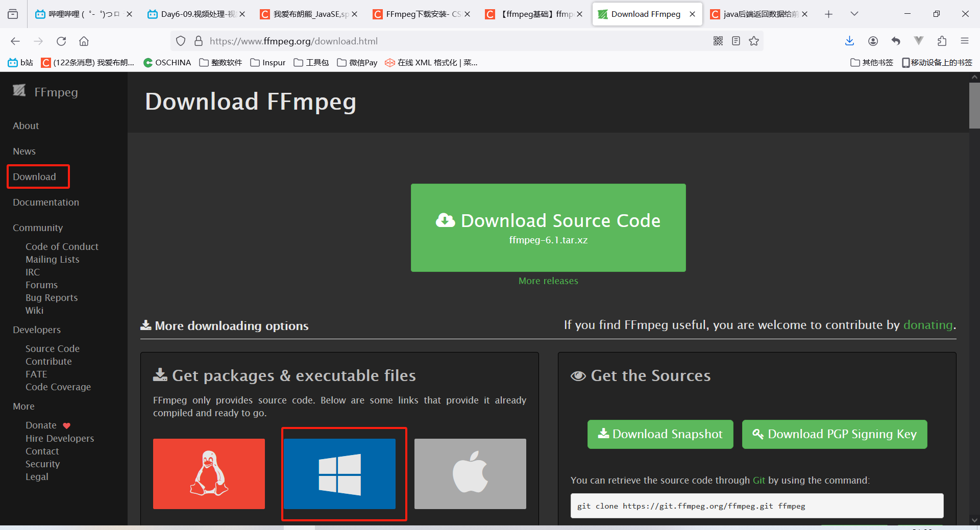980x530 pixels.
Task: Click the Download Snapshot button
Action: tap(660, 434)
